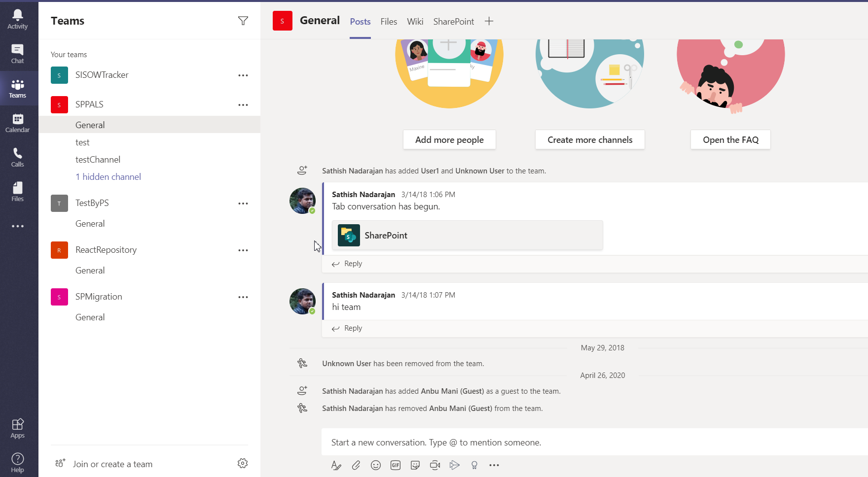Screen dimensions: 868x477
Task: Open more options for SISOWTracker team
Action: coord(243,75)
